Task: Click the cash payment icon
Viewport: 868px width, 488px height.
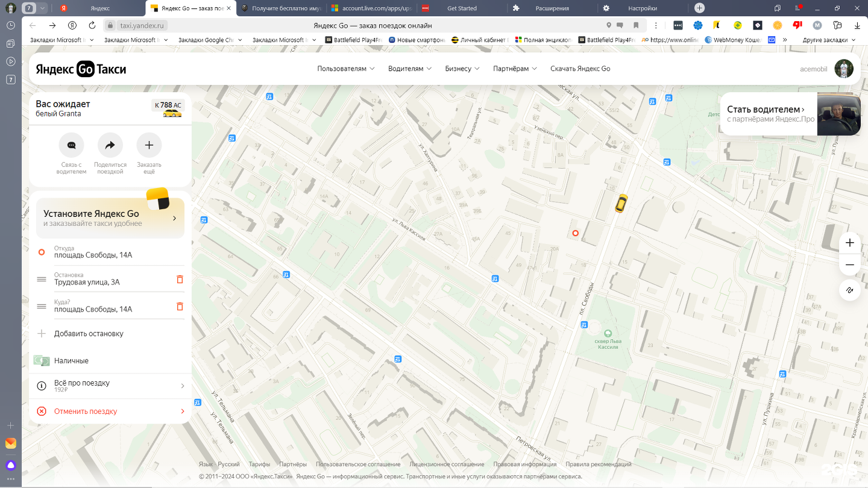Action: 42,360
